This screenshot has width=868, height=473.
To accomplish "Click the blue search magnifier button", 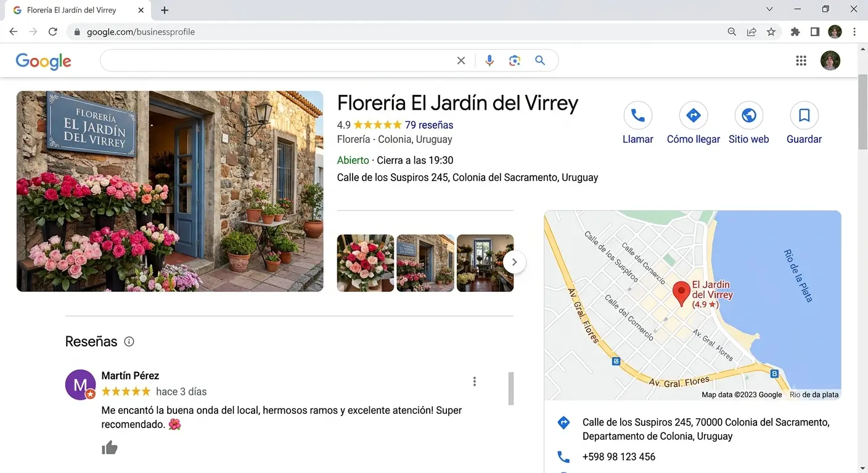I will pyautogui.click(x=540, y=60).
